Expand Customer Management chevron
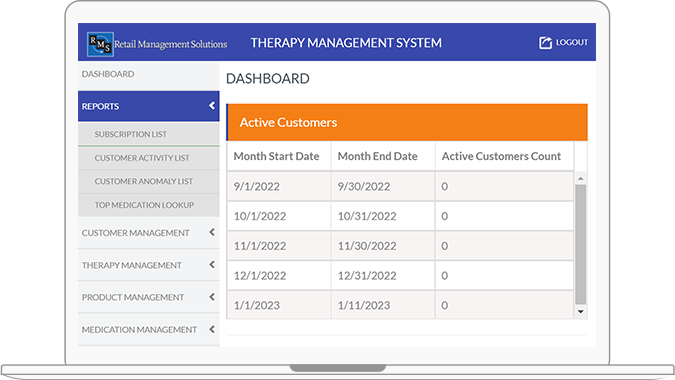Viewport: 675px width, 380px height. click(212, 232)
